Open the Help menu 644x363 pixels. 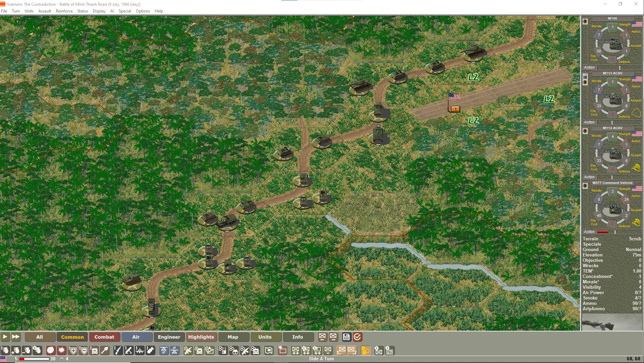(x=159, y=11)
